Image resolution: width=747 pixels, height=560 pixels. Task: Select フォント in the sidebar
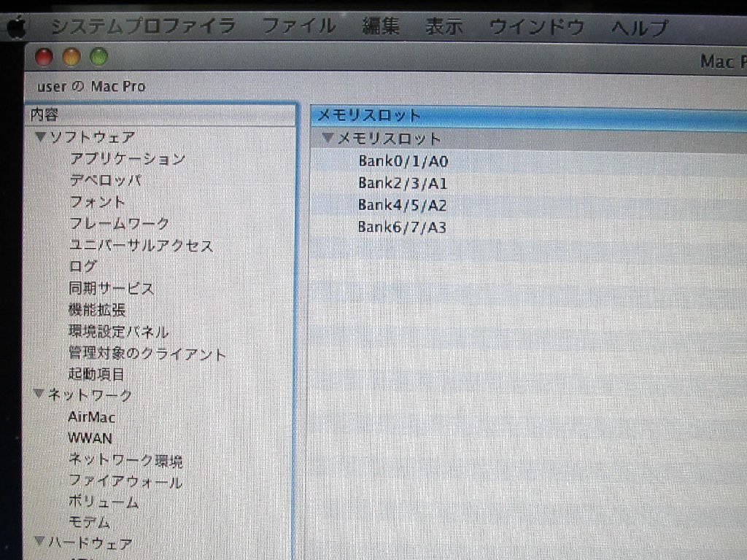pos(97,202)
